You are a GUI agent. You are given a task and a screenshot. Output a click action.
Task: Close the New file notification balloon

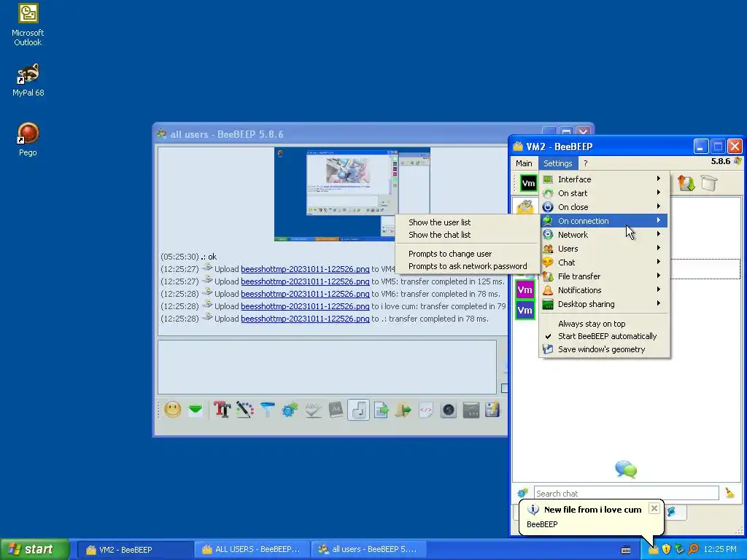click(654, 508)
